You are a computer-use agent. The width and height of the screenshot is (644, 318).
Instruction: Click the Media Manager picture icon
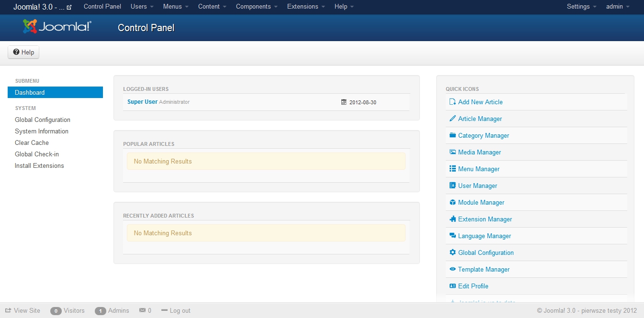[x=452, y=152]
